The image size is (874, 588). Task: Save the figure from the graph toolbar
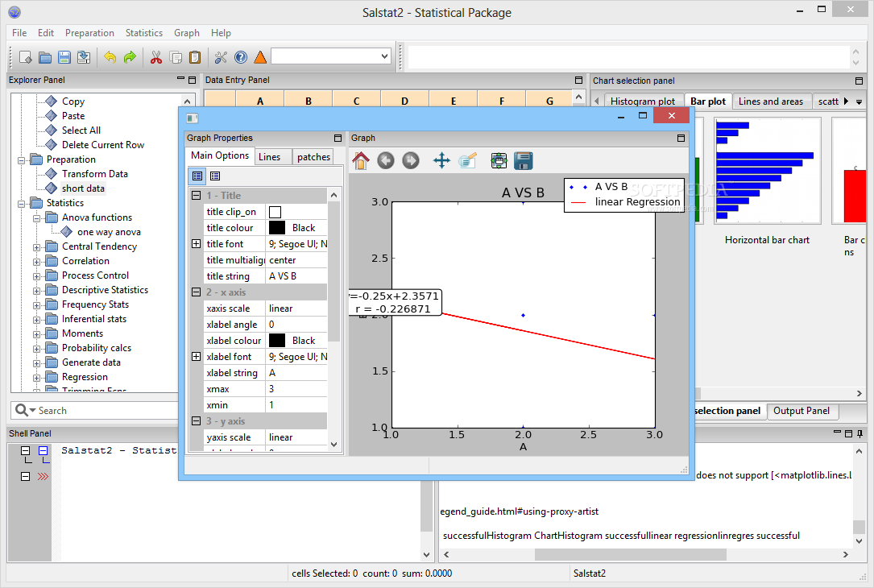tap(524, 161)
